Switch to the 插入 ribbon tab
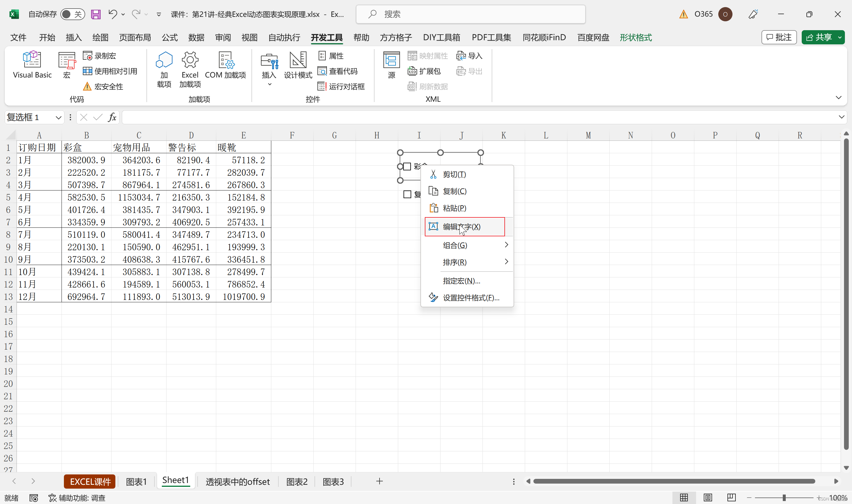 [x=74, y=37]
